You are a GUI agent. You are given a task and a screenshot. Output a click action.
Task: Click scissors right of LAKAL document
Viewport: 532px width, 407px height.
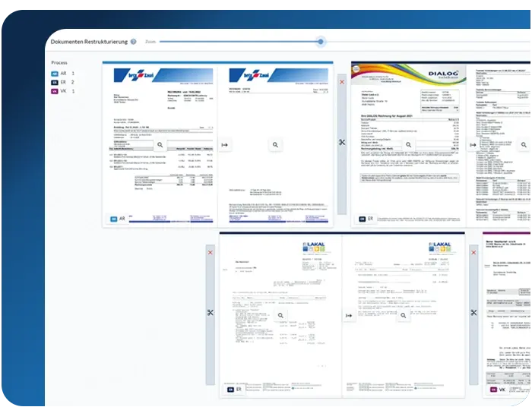(x=473, y=312)
